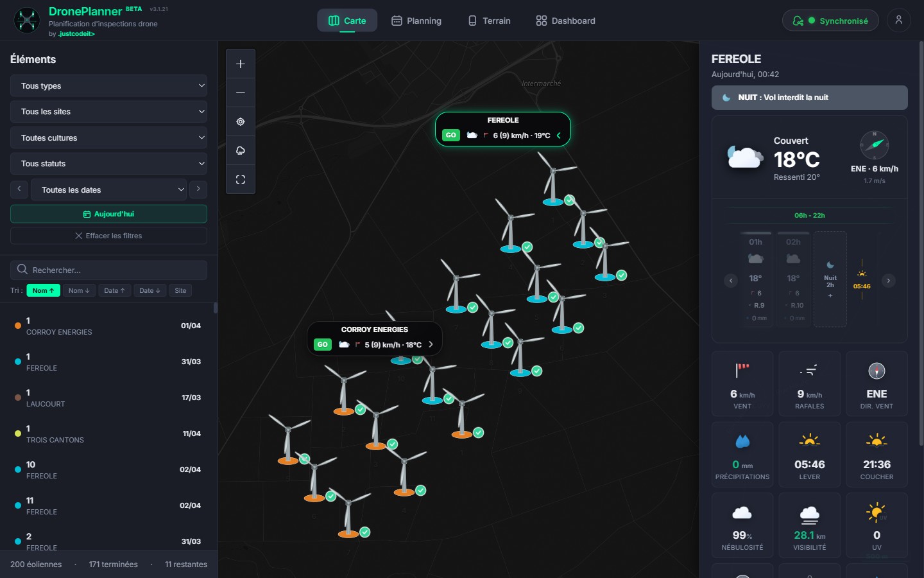This screenshot has height=578, width=924.
Task: Click the 171 terminées status text
Action: coord(113,565)
